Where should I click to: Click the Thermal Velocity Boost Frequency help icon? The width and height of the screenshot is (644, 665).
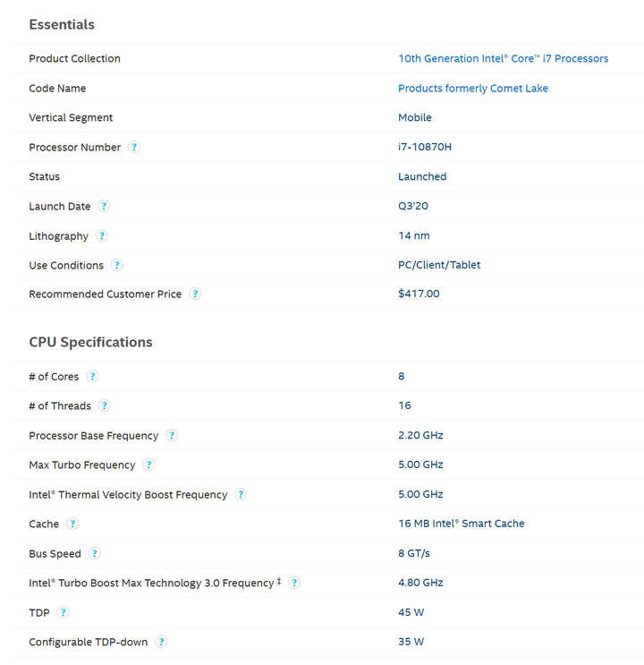coord(241,495)
